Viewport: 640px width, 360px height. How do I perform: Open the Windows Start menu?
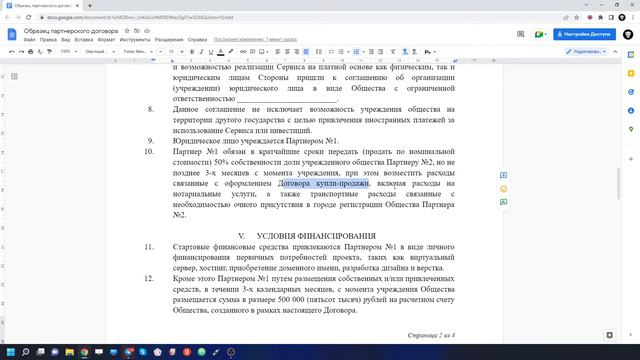tap(11, 352)
